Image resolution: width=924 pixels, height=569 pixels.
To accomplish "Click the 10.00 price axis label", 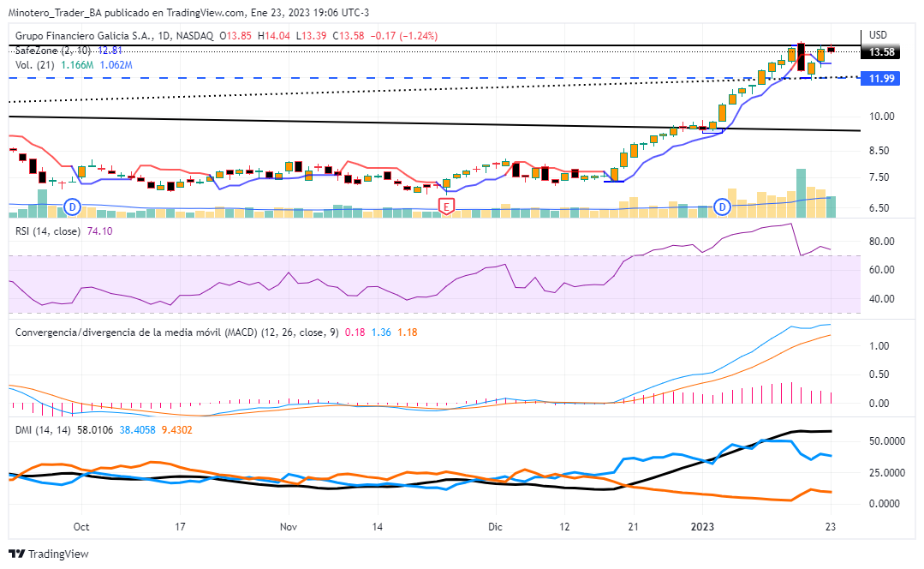I will click(x=881, y=117).
